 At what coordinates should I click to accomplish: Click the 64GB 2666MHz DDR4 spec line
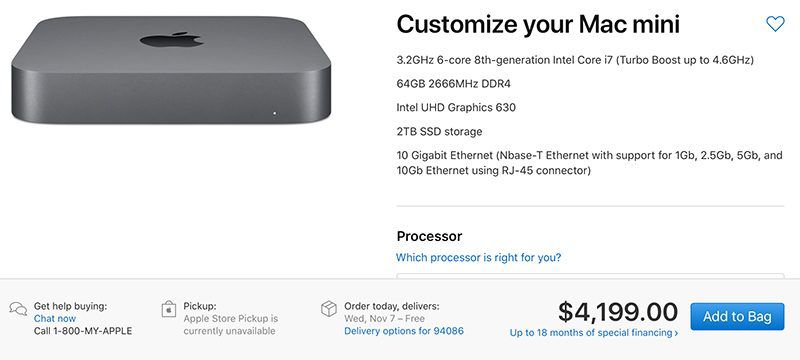(x=454, y=84)
